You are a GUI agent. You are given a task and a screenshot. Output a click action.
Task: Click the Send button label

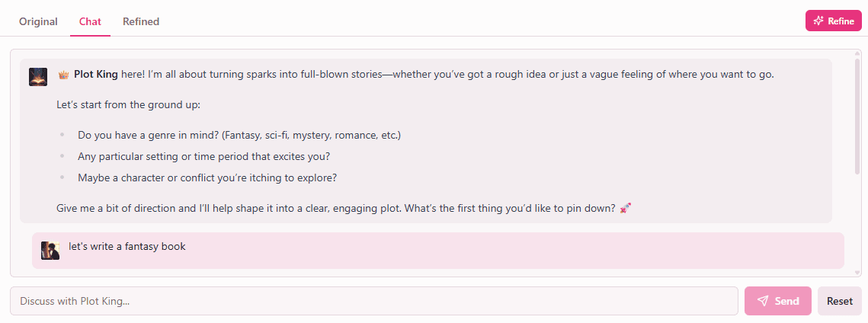click(786, 301)
